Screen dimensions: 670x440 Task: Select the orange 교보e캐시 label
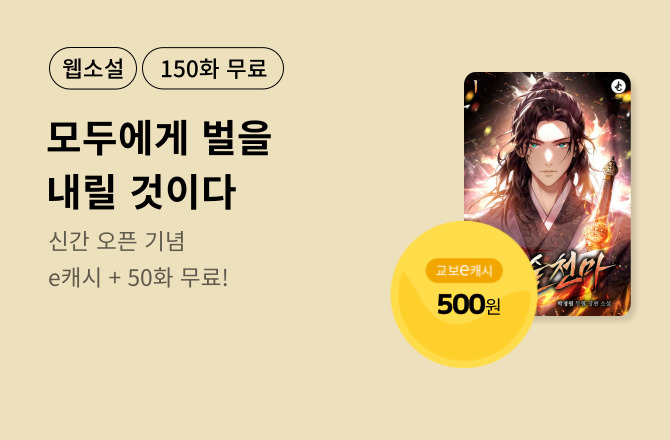click(x=464, y=270)
